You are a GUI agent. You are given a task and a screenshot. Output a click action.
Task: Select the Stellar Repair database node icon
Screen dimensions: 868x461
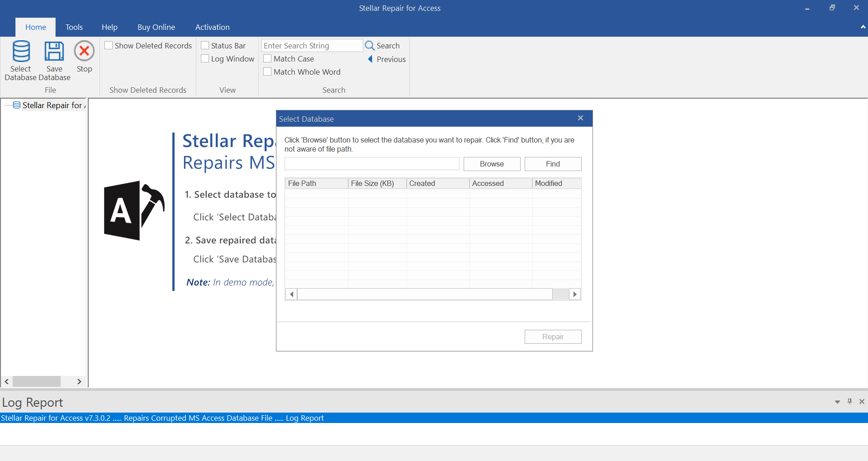(x=16, y=105)
